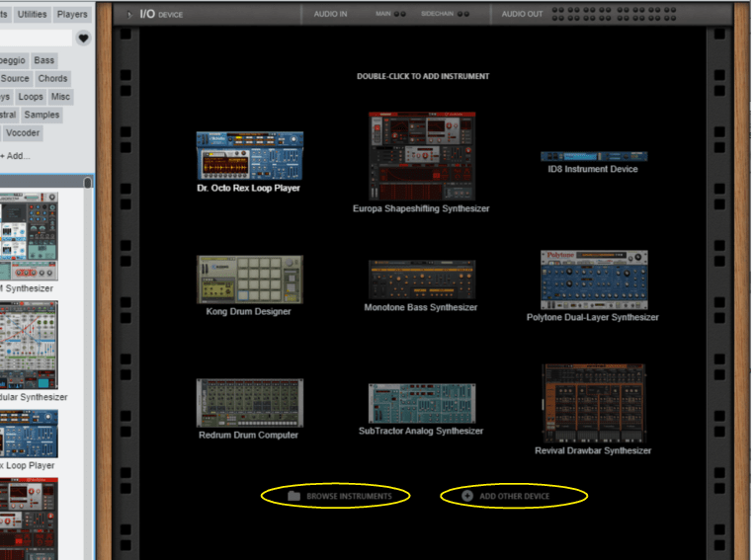755x560 pixels.
Task: Select the Modular Synthesizer thumbnail in the list
Action: click(x=29, y=345)
